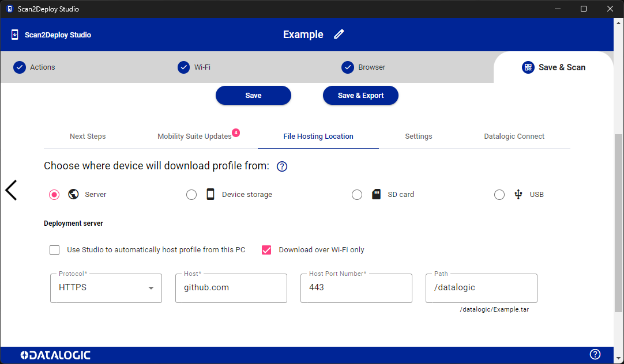Image resolution: width=624 pixels, height=364 pixels.
Task: Click the phone icon for Device storage
Action: click(210, 194)
